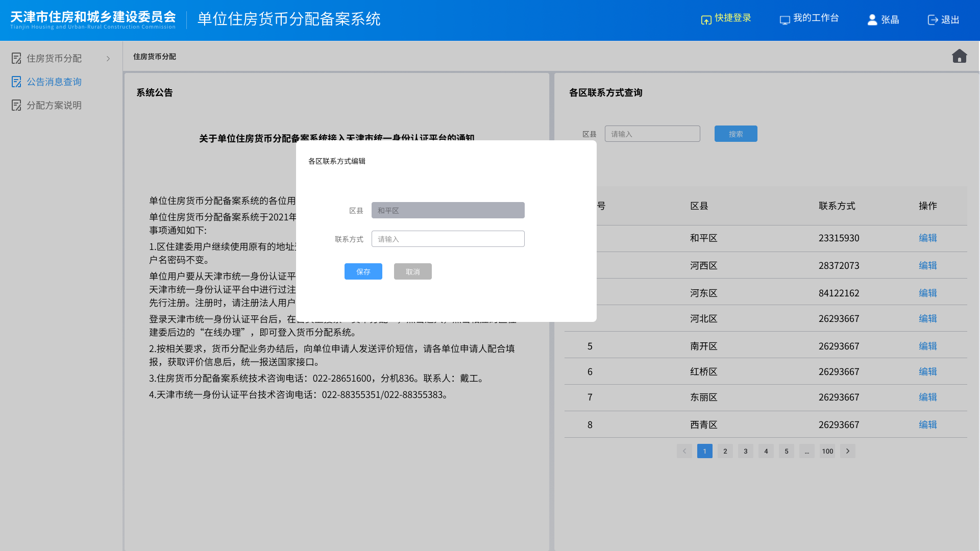Click the 联系方式 input field in dialog
The image size is (980, 551).
(x=448, y=239)
